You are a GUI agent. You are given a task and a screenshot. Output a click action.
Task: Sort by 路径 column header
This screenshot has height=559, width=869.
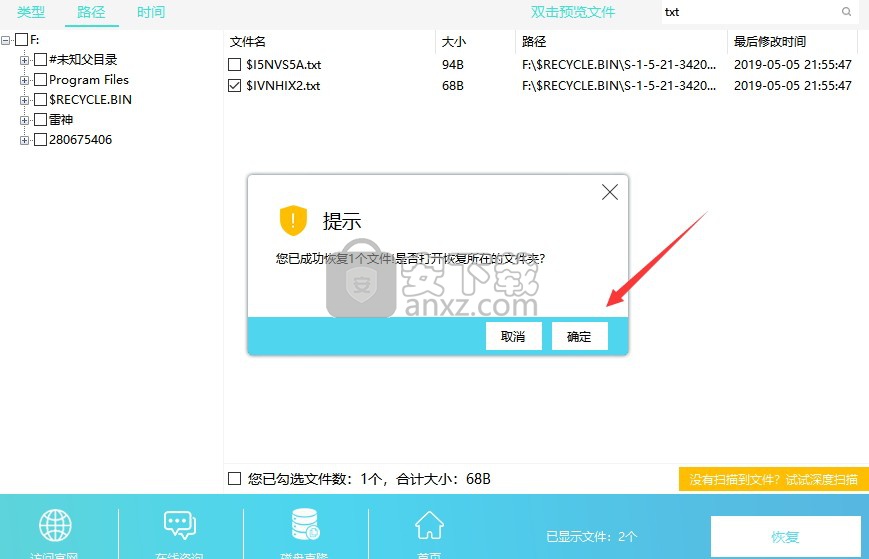[534, 42]
